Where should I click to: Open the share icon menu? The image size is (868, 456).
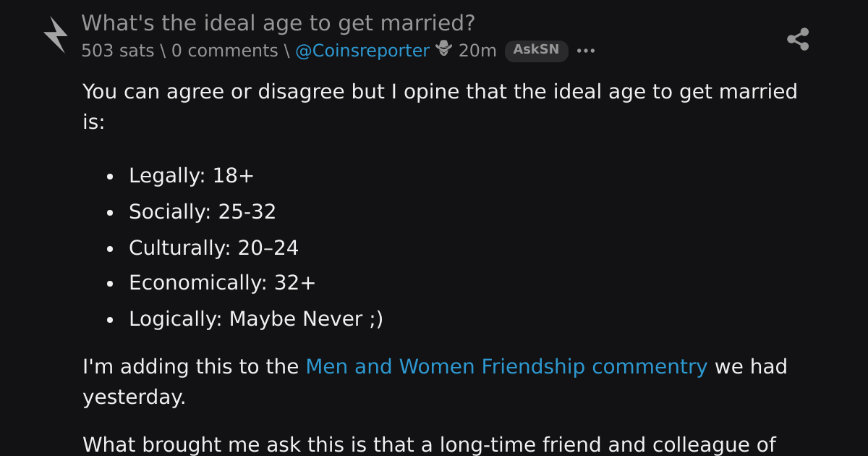click(798, 39)
